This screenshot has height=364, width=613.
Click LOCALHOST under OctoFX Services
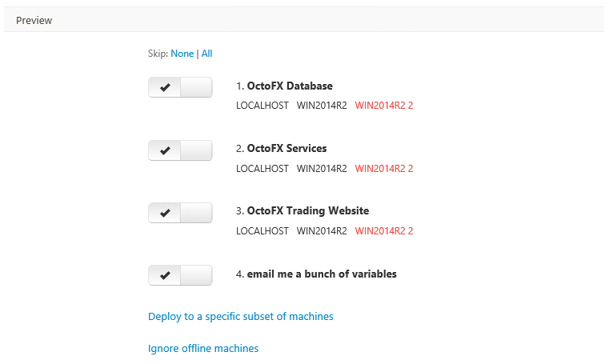tap(262, 169)
